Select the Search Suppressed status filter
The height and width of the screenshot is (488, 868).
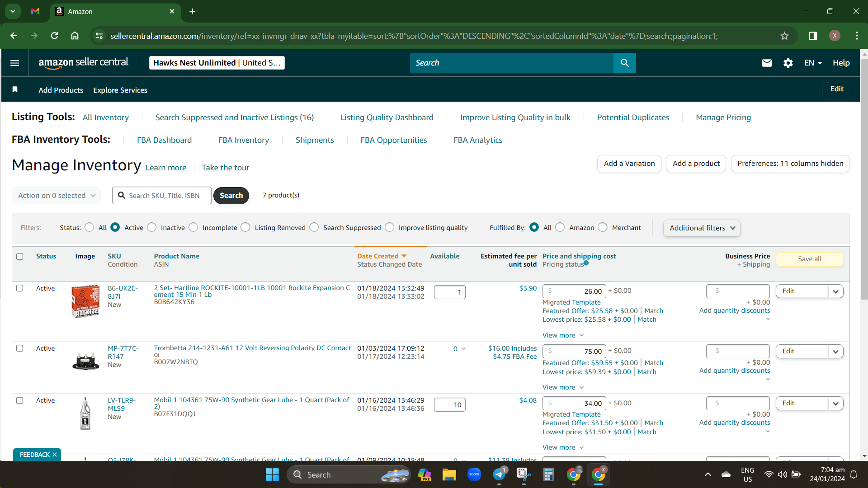pyautogui.click(x=314, y=227)
